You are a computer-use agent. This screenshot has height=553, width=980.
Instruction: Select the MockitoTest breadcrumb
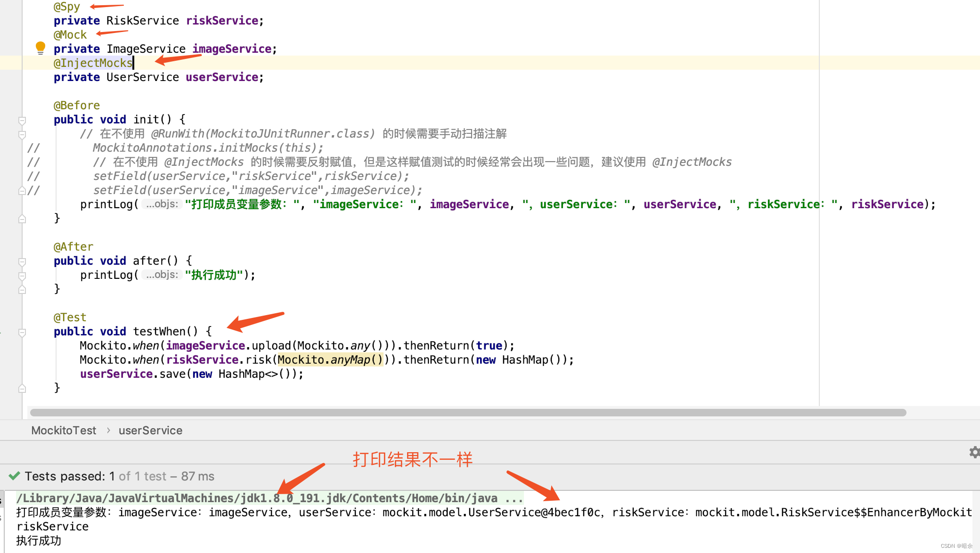64,430
